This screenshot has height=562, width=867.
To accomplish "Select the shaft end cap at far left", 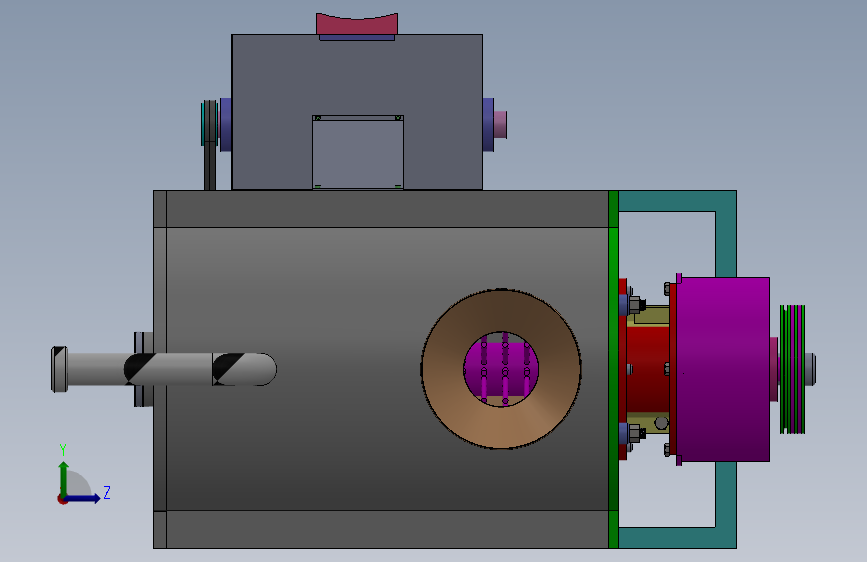I will (x=59, y=369).
